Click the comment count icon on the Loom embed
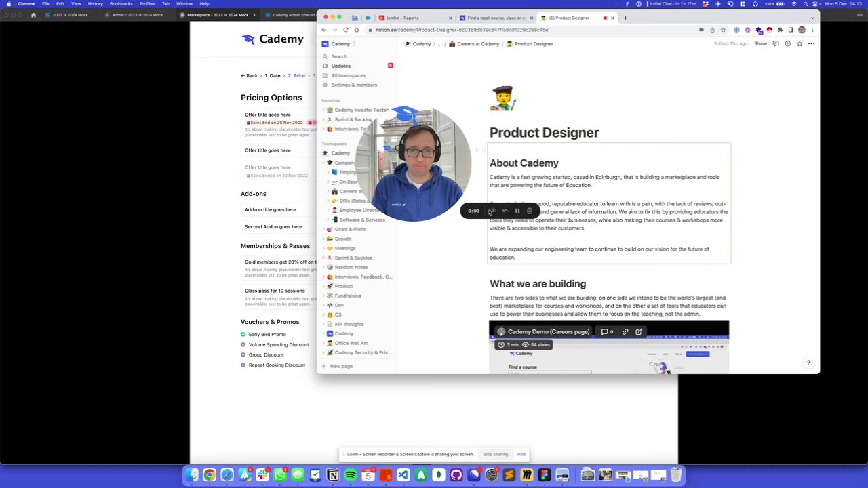Screen dimensions: 868x488 click(607, 332)
